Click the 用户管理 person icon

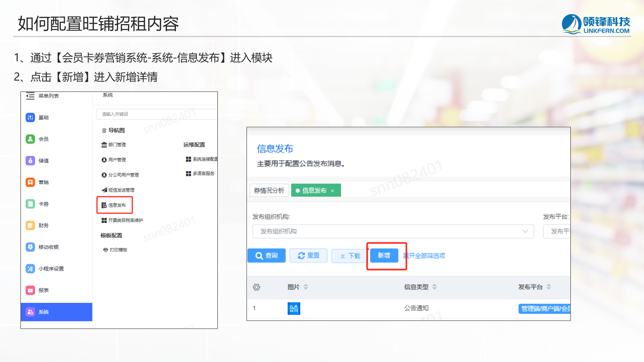(x=104, y=160)
